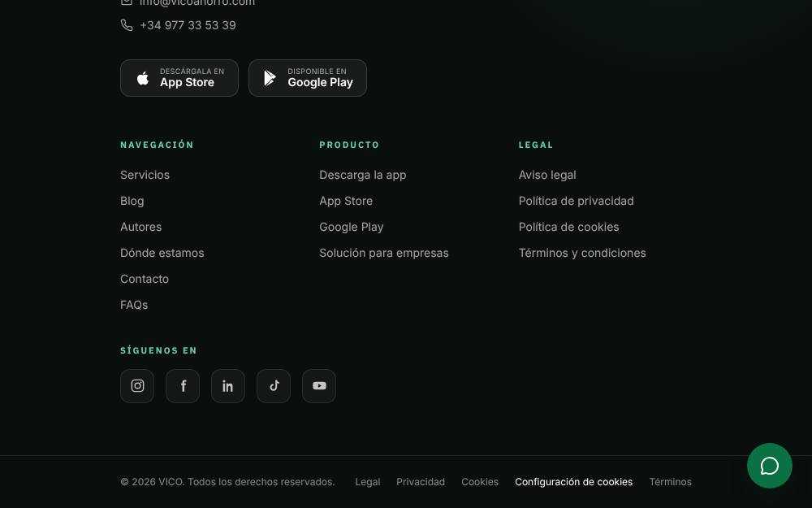812x508 pixels.
Task: Click Privacidad in the bottom bar
Action: pos(421,481)
